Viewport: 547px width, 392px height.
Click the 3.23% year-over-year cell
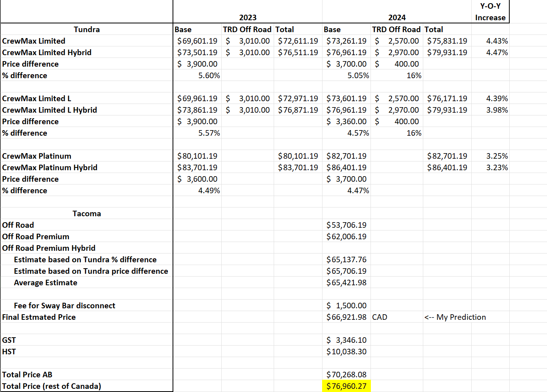click(x=497, y=167)
